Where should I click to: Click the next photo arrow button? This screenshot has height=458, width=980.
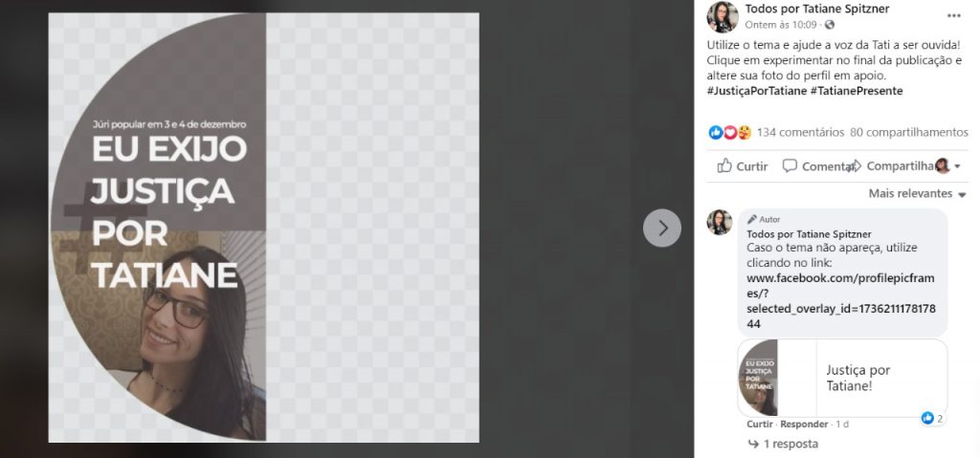point(662,229)
